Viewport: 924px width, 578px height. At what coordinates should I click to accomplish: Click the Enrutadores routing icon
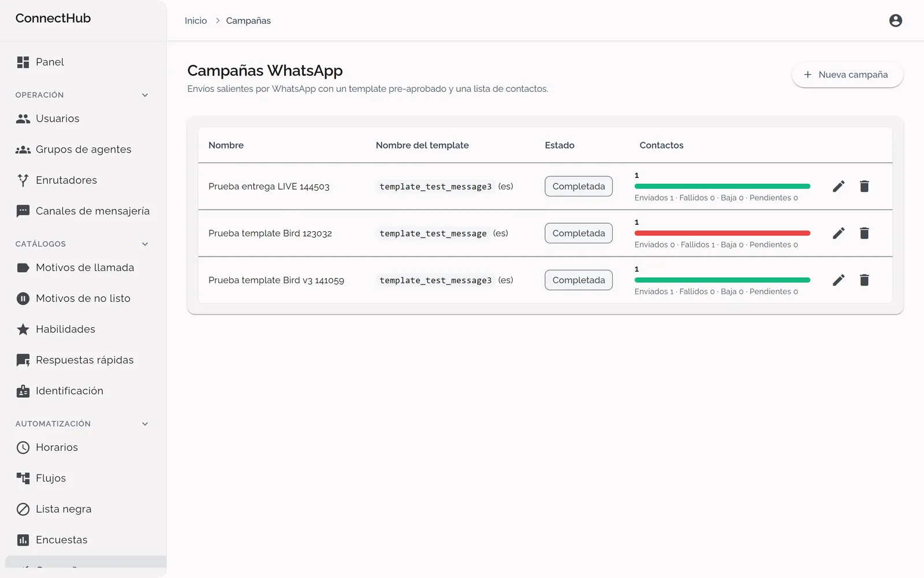point(23,180)
